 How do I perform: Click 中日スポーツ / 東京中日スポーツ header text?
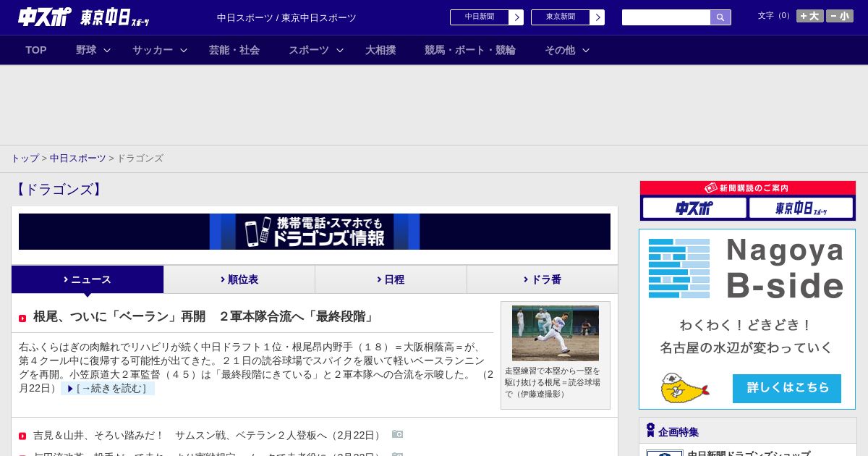pyautogui.click(x=286, y=17)
